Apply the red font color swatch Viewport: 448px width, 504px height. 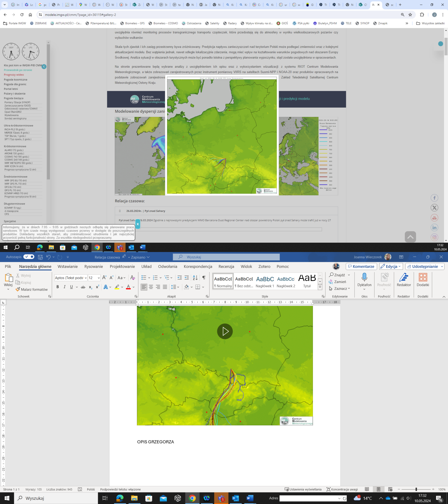pyautogui.click(x=128, y=287)
